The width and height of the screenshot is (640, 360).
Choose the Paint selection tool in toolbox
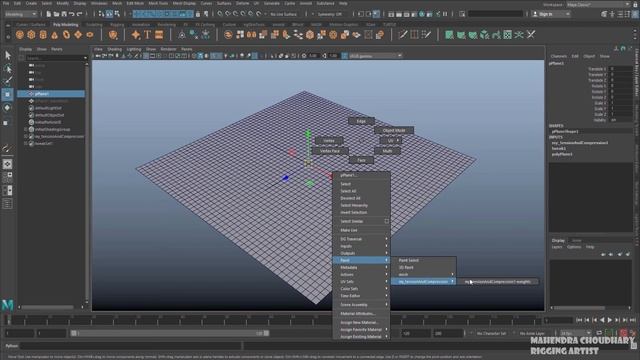point(8,81)
